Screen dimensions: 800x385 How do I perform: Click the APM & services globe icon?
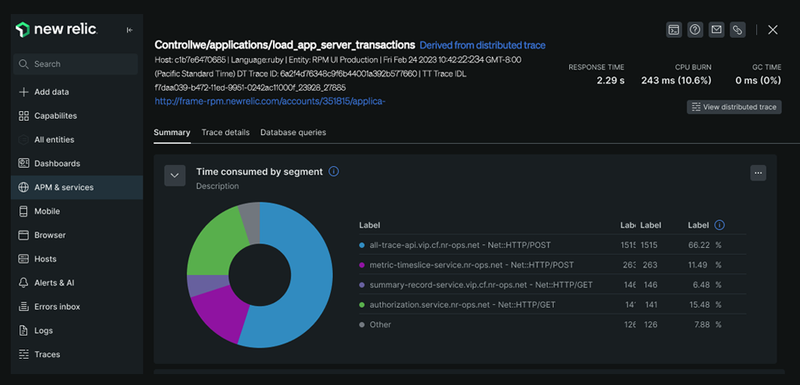(23, 188)
